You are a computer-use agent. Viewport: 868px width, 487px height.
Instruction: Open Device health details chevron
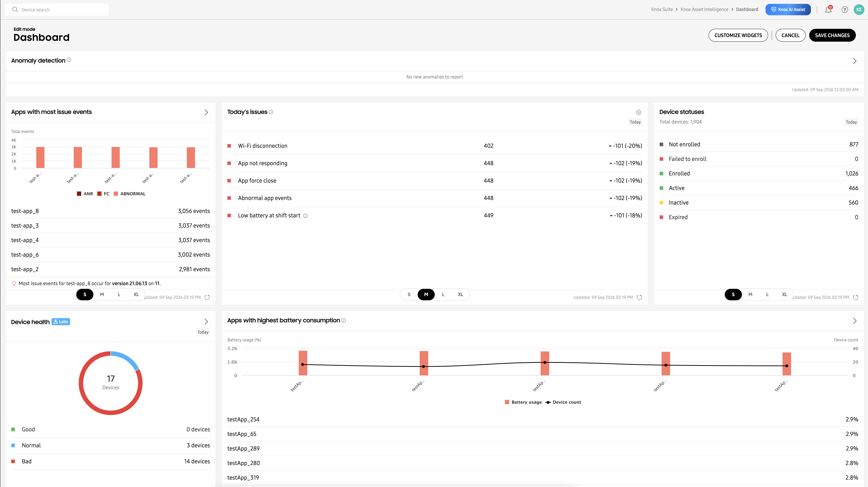coord(206,322)
